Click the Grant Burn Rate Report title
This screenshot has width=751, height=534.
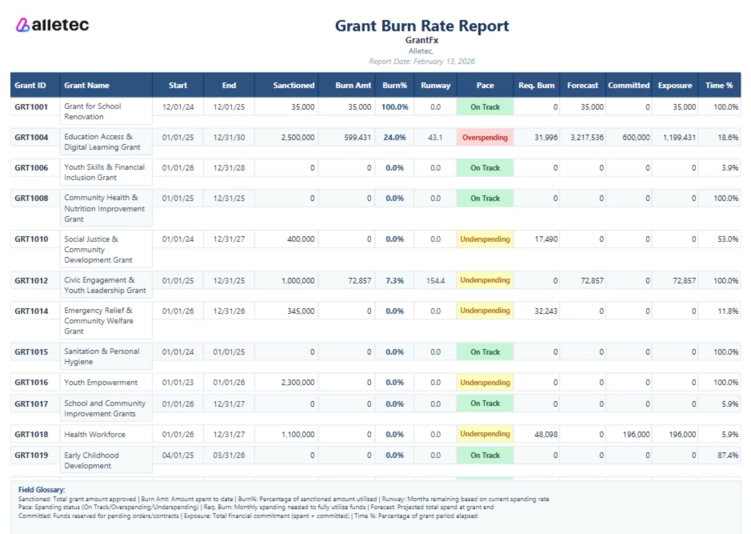tap(421, 26)
